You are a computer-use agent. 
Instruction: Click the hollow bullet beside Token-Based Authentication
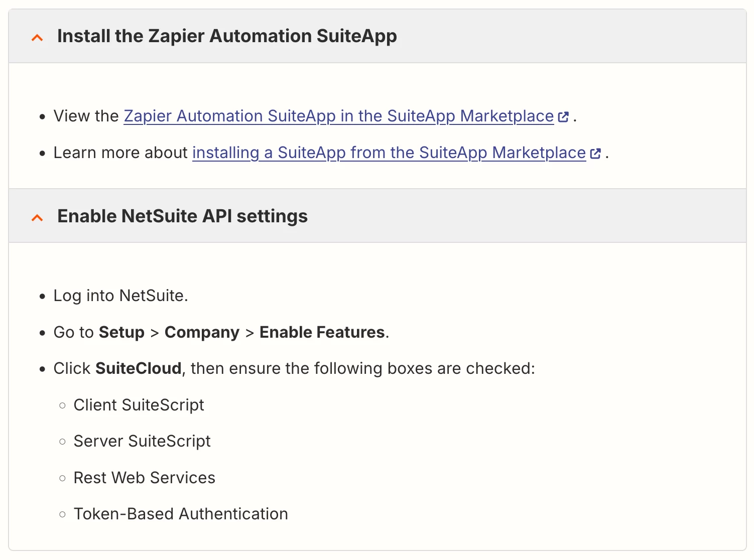(62, 514)
